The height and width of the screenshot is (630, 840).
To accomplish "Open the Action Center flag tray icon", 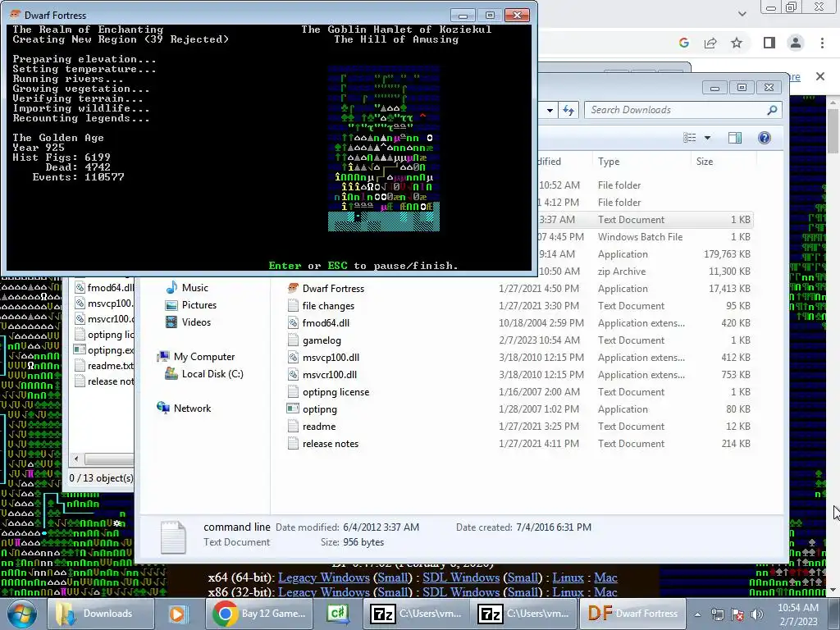I will coord(737,614).
